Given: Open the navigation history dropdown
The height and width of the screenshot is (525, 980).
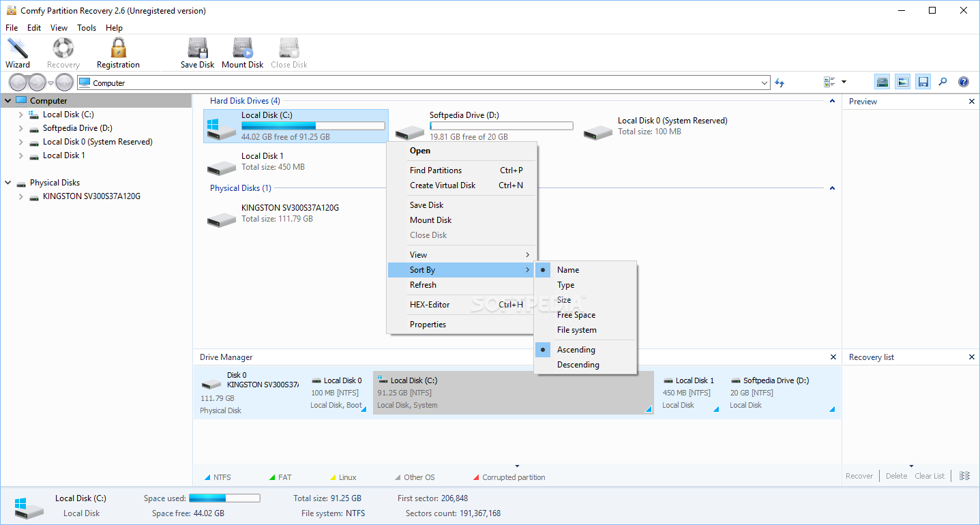Looking at the screenshot, I should pyautogui.click(x=50, y=83).
